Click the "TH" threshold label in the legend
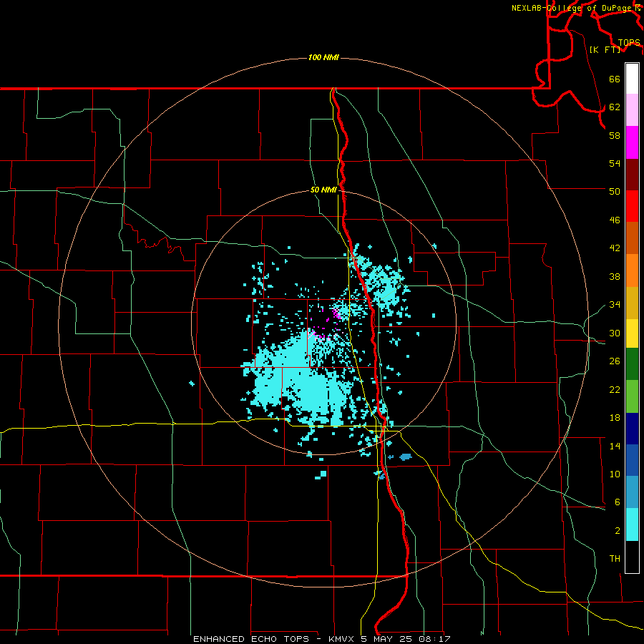The image size is (644, 644). point(615,559)
